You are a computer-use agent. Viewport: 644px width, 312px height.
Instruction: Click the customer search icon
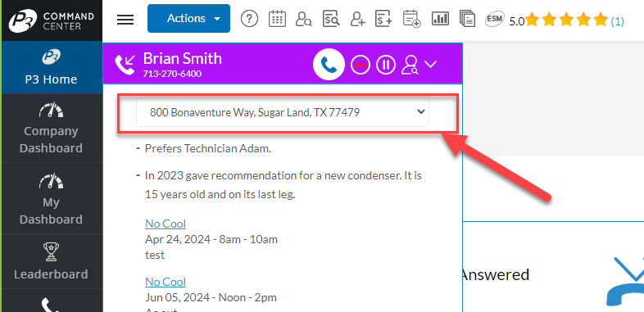303,19
